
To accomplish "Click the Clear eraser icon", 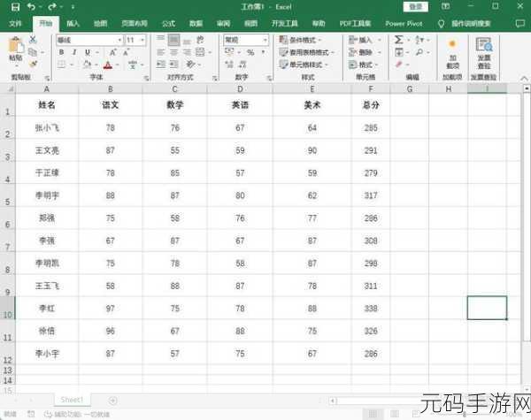I will (x=398, y=64).
